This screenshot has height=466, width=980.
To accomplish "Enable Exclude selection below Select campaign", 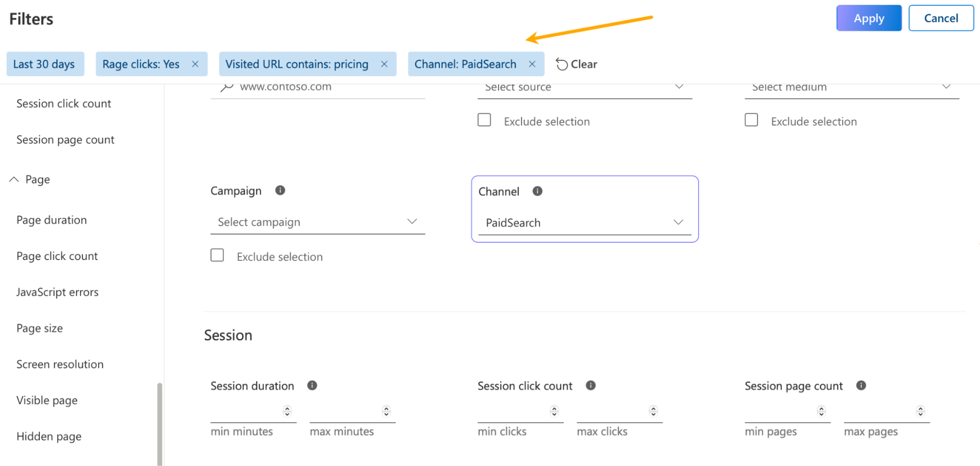I will click(x=217, y=255).
